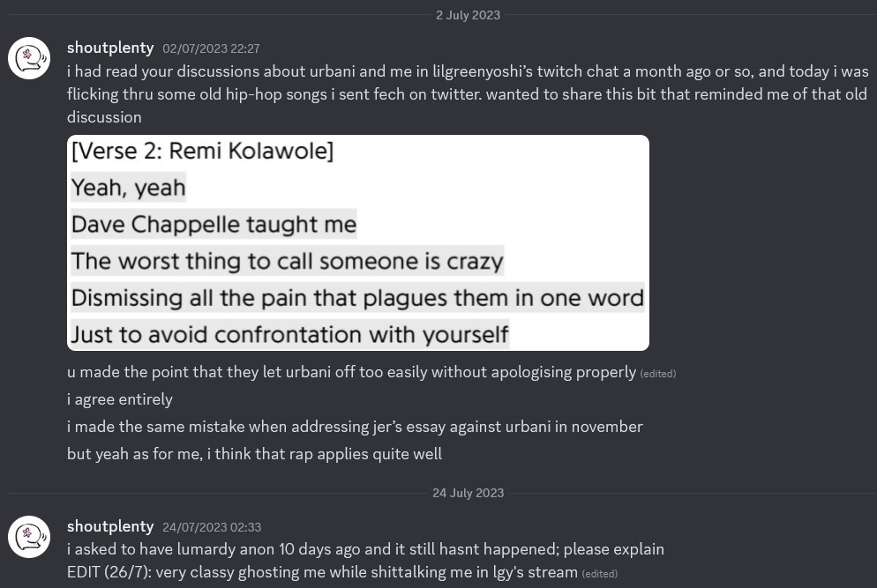
Task: Open the rap lyrics image attachment
Action: (357, 242)
